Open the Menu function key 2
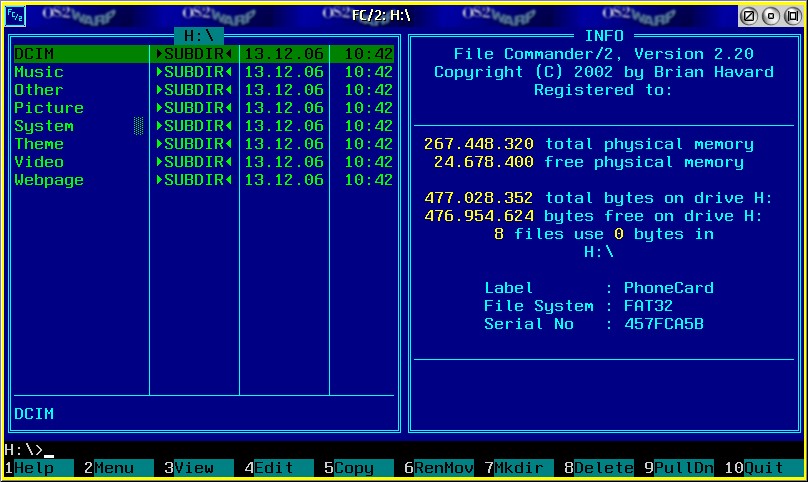The image size is (808, 482). tap(119, 468)
